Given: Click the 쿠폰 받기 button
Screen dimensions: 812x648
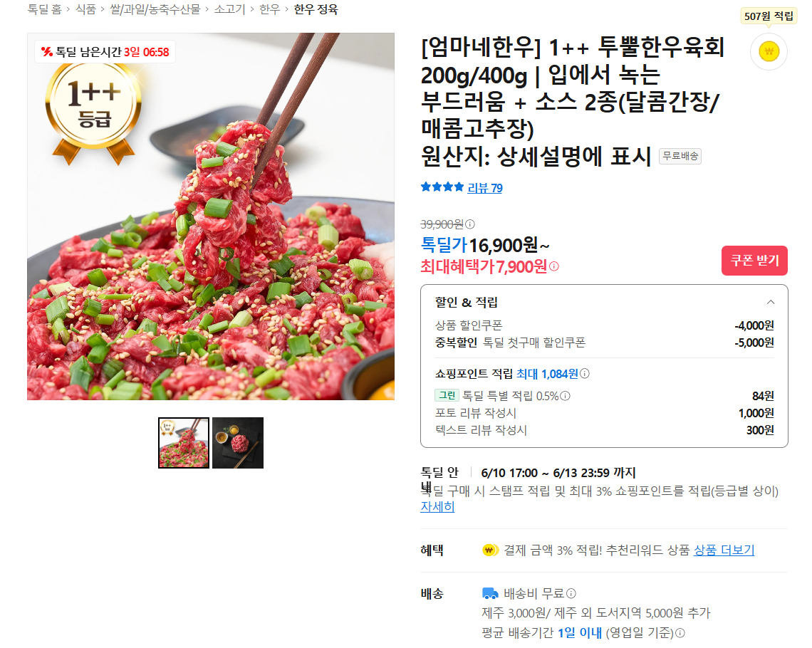Looking at the screenshot, I should (754, 261).
